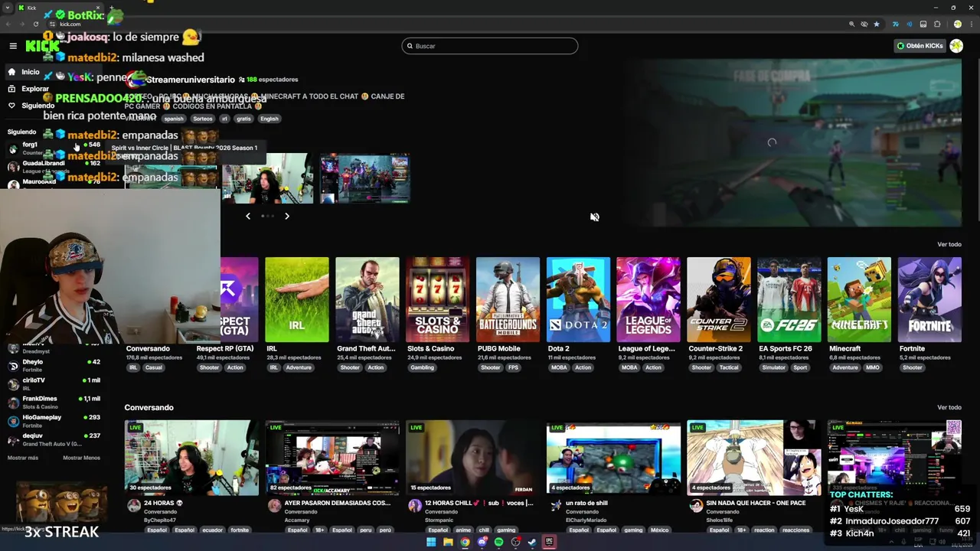980x551 pixels.
Task: Open the Minecraft category card
Action: (859, 299)
